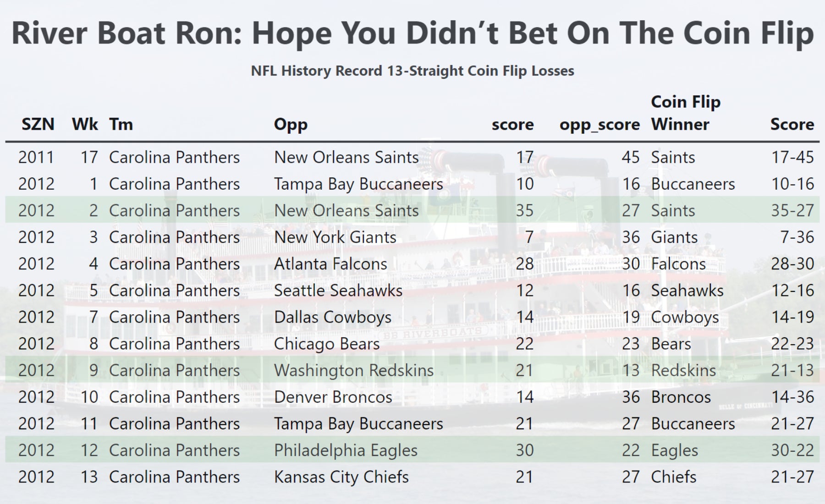
Task: Select the Tm column header
Action: (121, 124)
